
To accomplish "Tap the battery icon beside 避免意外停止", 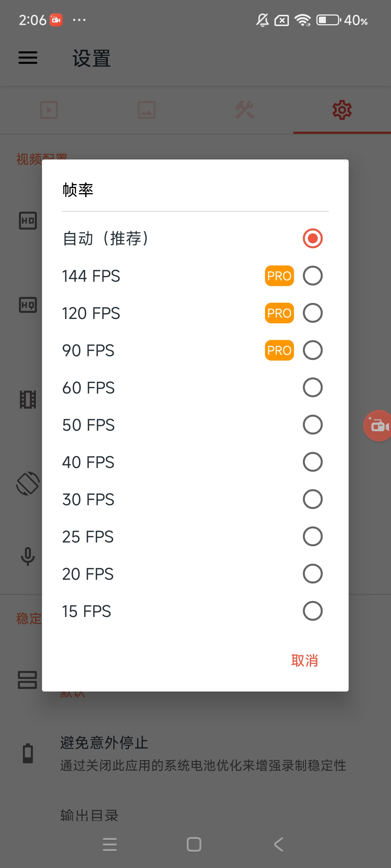I will tap(28, 753).
